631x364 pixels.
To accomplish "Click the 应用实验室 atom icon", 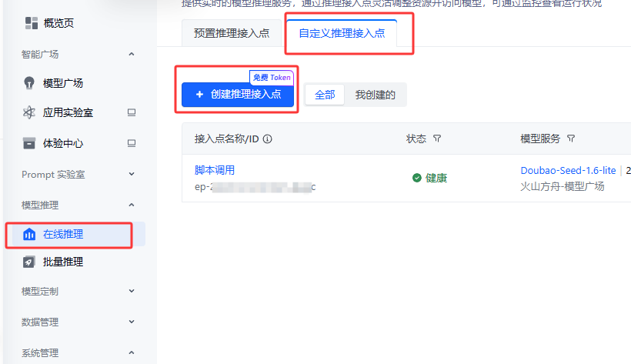I will [x=29, y=112].
